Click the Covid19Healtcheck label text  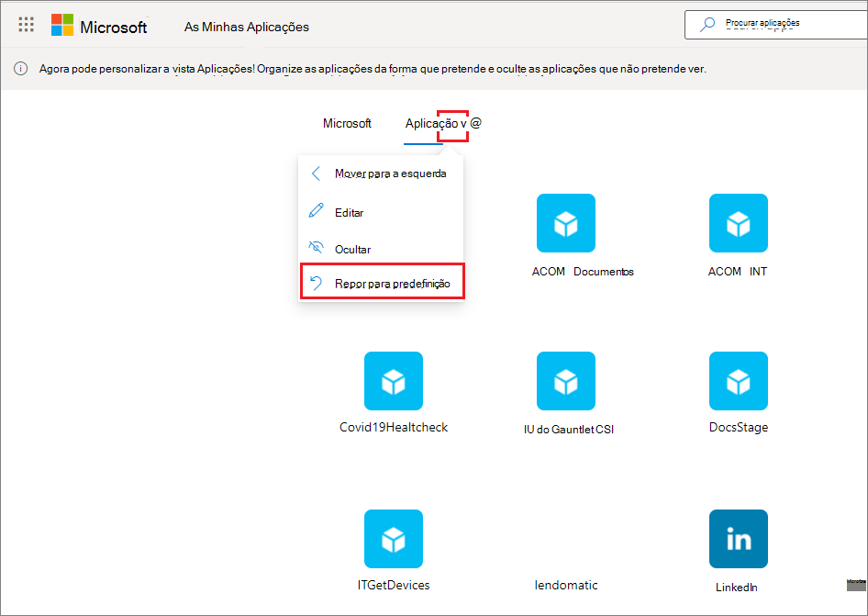tap(394, 427)
